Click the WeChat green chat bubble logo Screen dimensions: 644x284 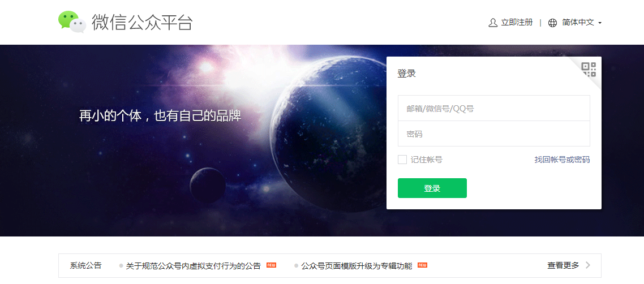[x=72, y=21]
